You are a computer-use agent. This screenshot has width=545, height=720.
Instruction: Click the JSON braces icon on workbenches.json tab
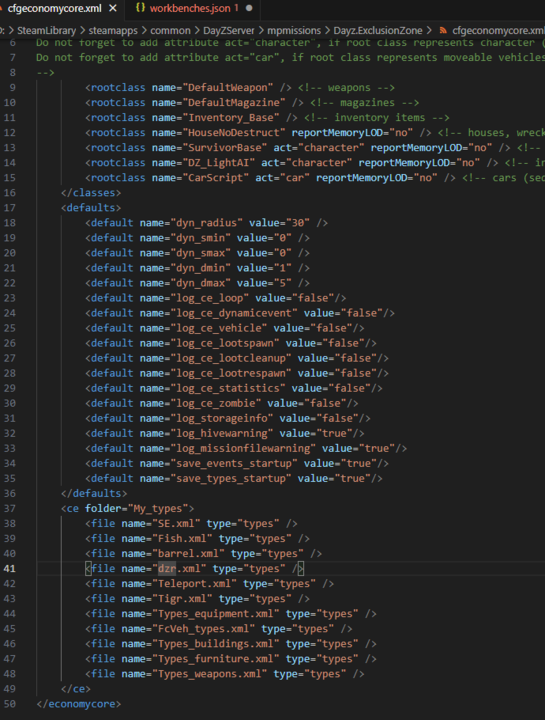[140, 8]
